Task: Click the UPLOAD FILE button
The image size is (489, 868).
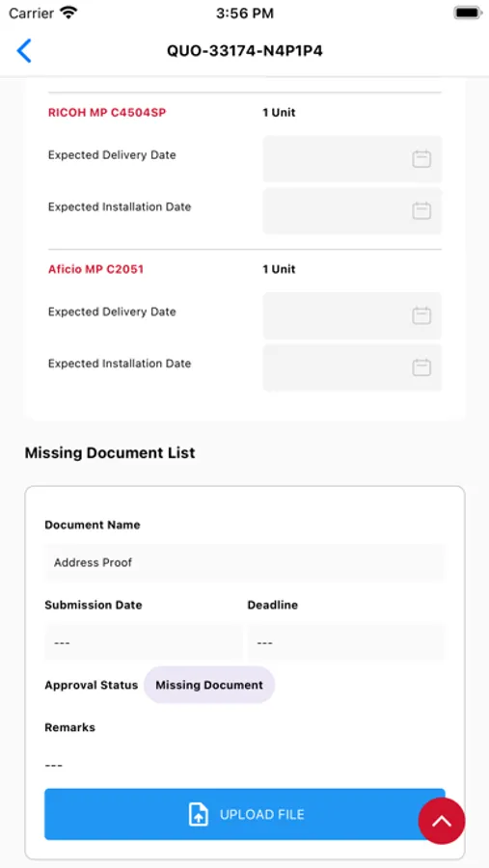Action: point(245,814)
